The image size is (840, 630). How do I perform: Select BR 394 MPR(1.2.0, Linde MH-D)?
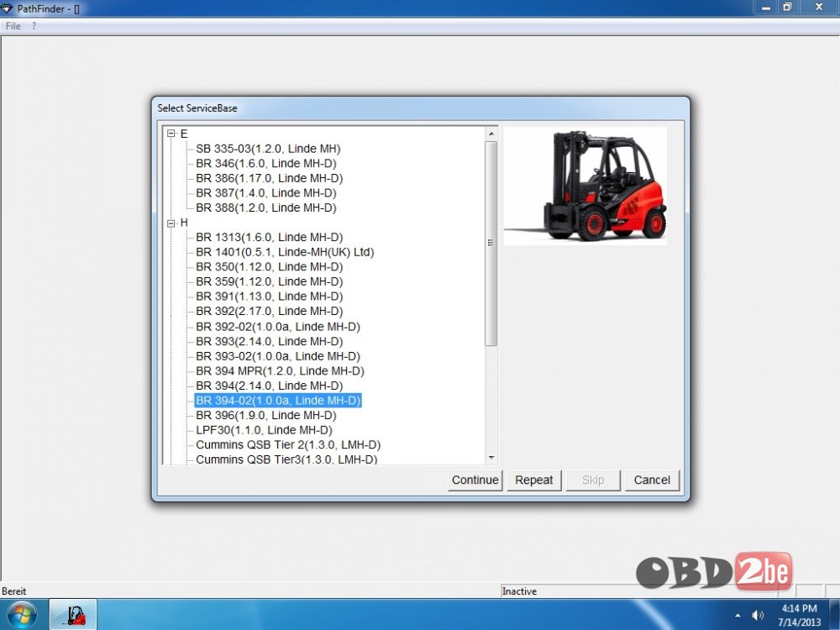coord(280,370)
